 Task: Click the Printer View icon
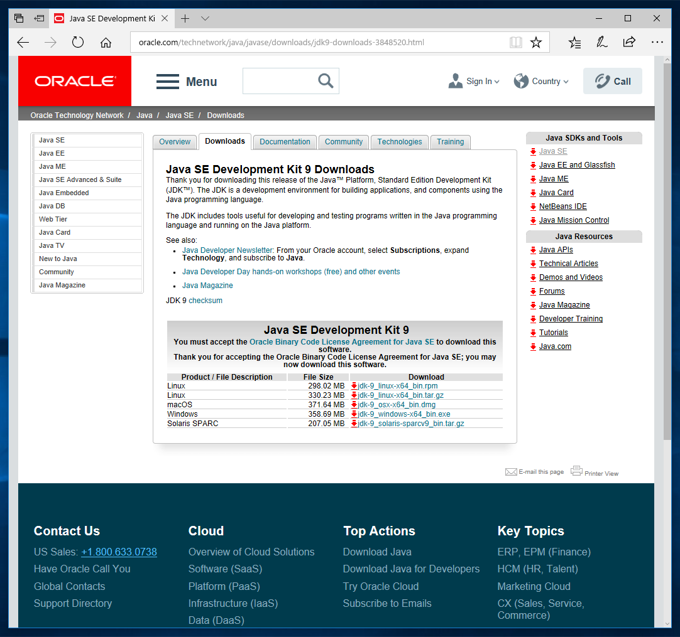click(576, 470)
